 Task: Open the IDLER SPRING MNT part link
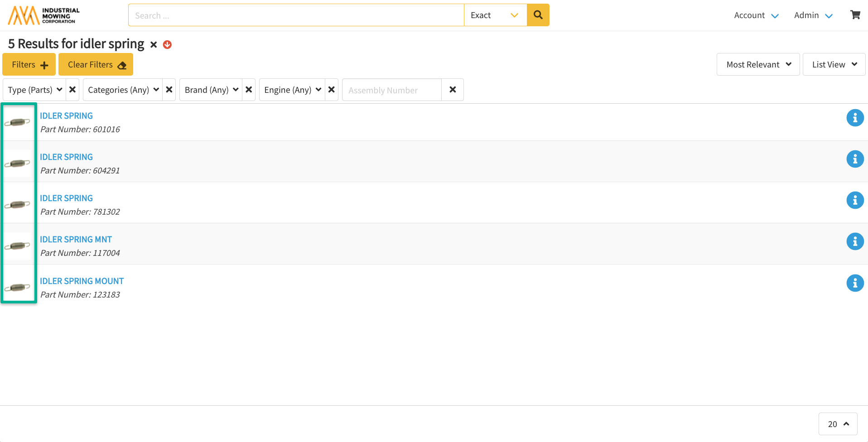[x=76, y=239]
